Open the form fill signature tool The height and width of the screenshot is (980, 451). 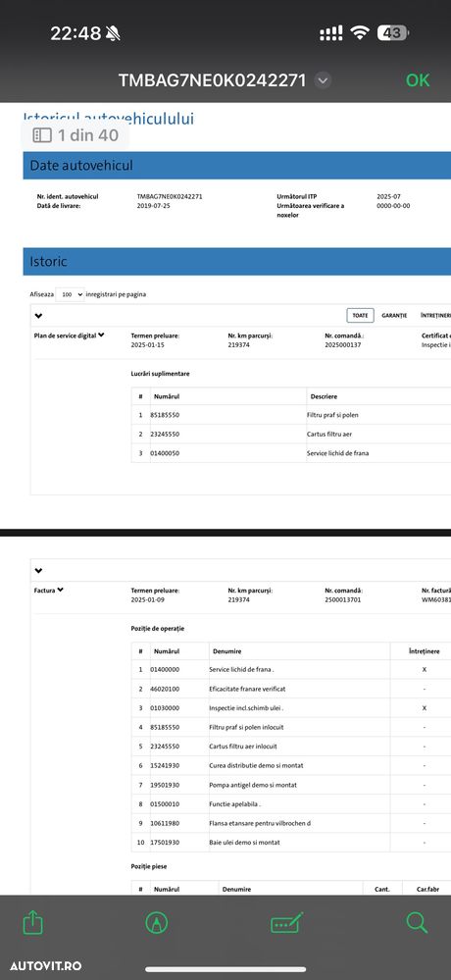click(x=286, y=923)
